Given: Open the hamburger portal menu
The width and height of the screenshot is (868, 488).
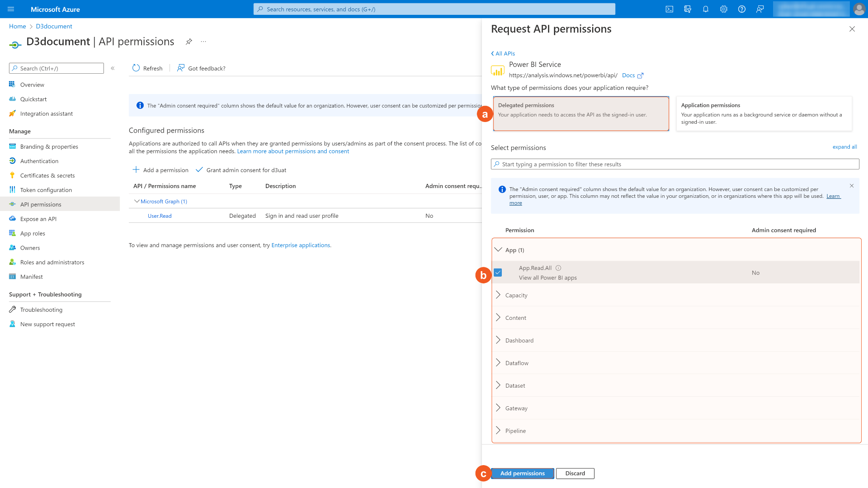Looking at the screenshot, I should 11,9.
